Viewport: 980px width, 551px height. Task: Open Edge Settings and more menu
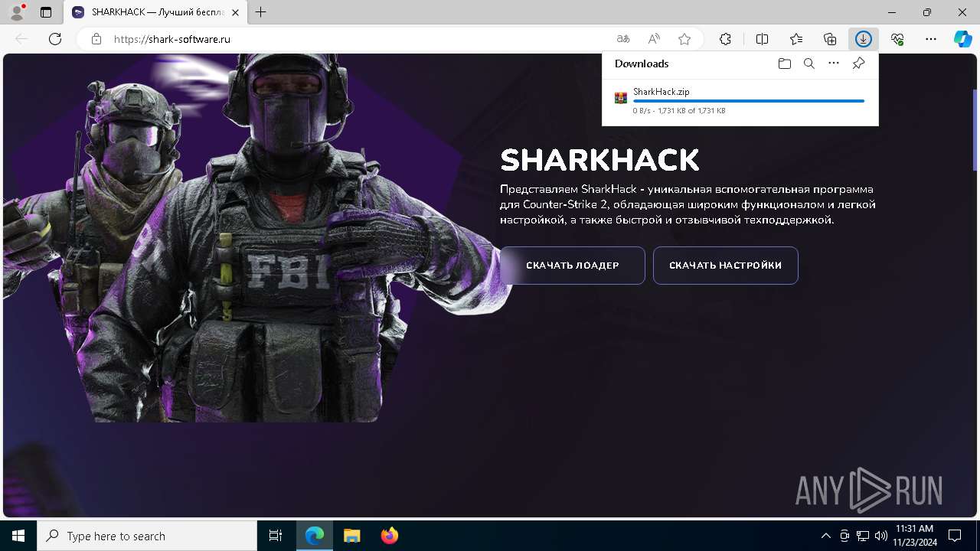(x=931, y=39)
